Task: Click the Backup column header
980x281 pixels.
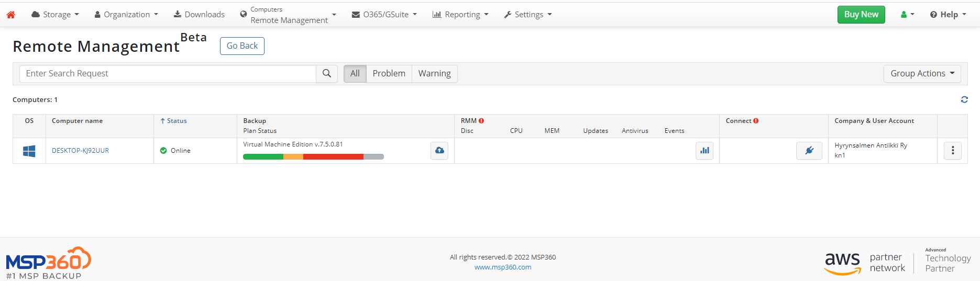Action: [255, 121]
